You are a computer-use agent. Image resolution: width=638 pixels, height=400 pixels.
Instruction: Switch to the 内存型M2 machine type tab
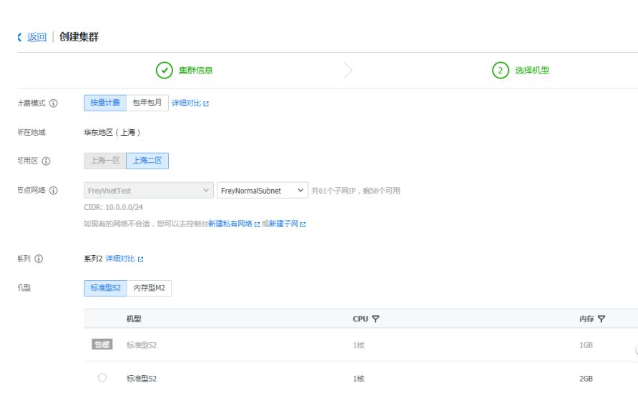click(149, 288)
